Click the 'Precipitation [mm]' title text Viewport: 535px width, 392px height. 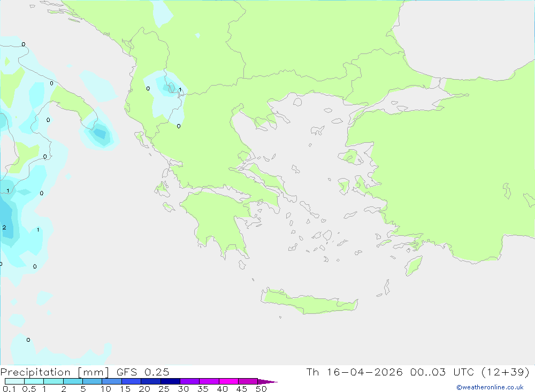coord(55,372)
